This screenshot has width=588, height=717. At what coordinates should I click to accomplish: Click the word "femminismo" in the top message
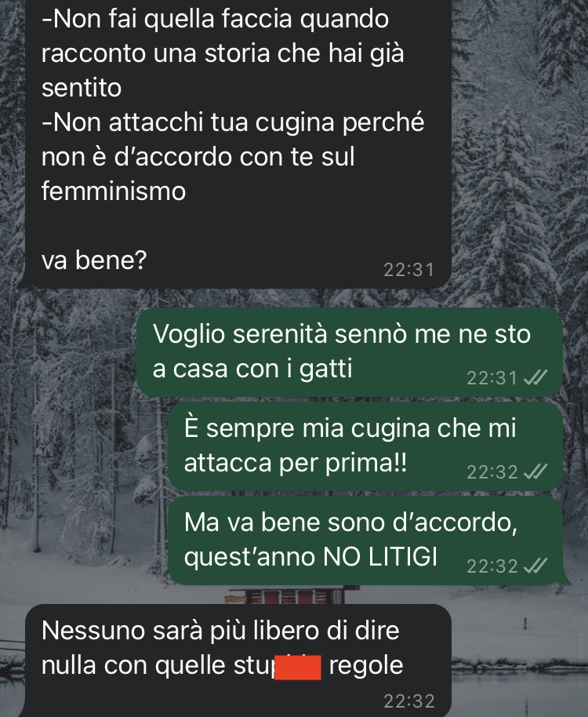pos(114,191)
